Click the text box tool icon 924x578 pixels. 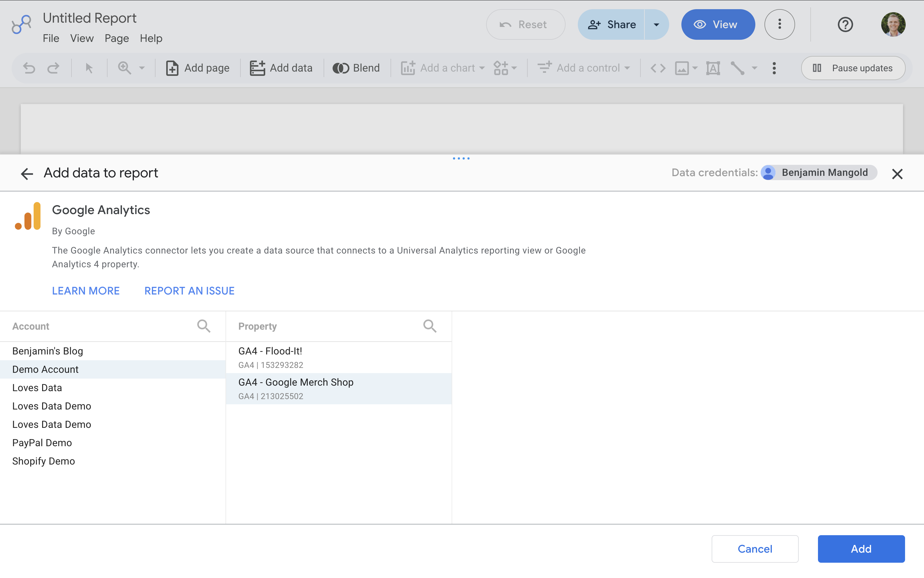713,68
